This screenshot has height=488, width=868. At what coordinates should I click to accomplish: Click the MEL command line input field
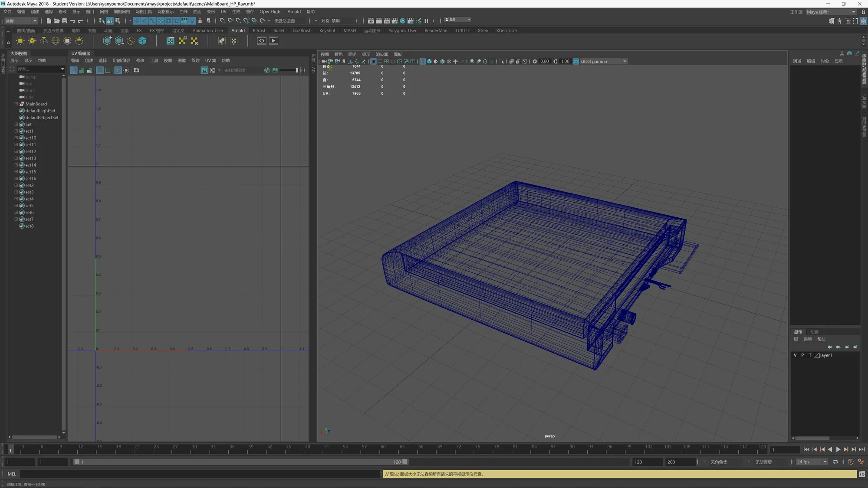coord(200,474)
